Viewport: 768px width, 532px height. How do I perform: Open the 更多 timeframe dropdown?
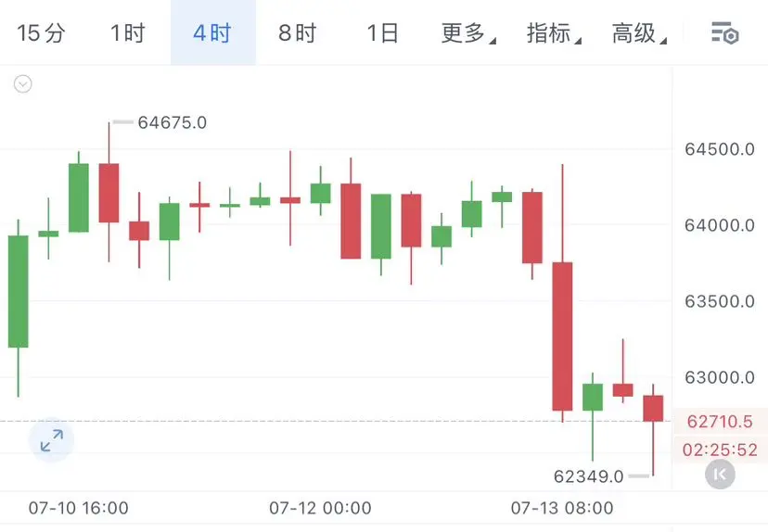[x=468, y=33]
